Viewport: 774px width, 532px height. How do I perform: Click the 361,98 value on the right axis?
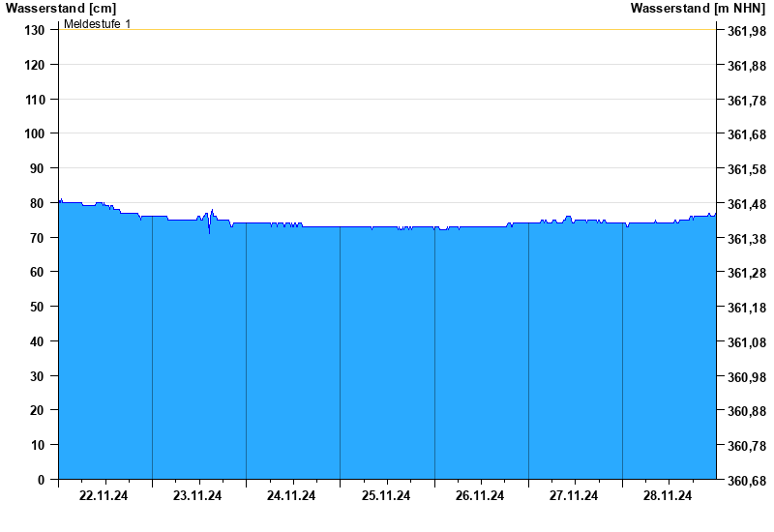[746, 31]
